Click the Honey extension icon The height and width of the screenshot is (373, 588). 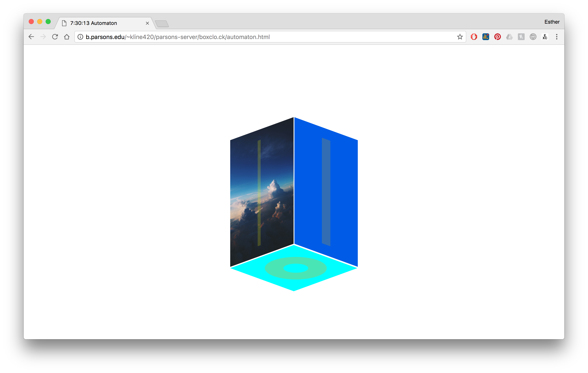[x=521, y=37]
